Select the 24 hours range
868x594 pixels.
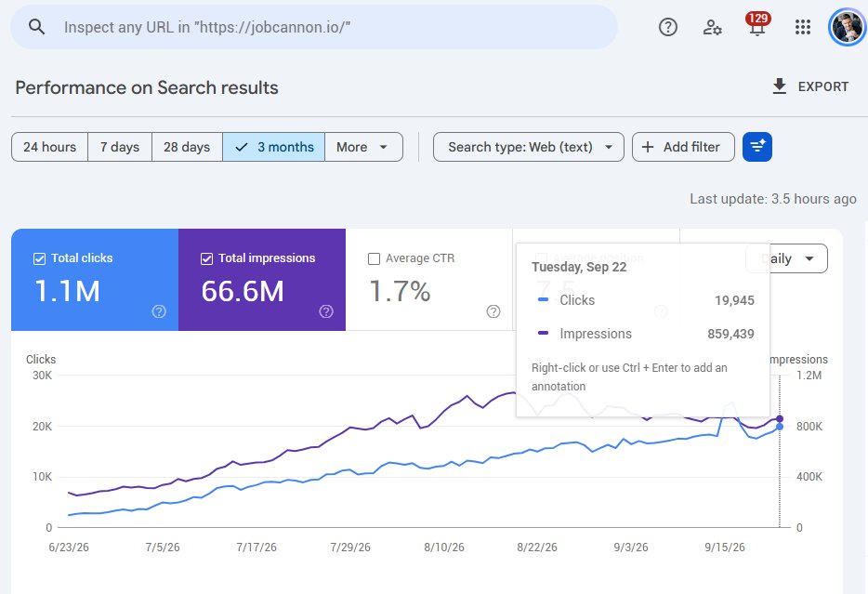49,147
